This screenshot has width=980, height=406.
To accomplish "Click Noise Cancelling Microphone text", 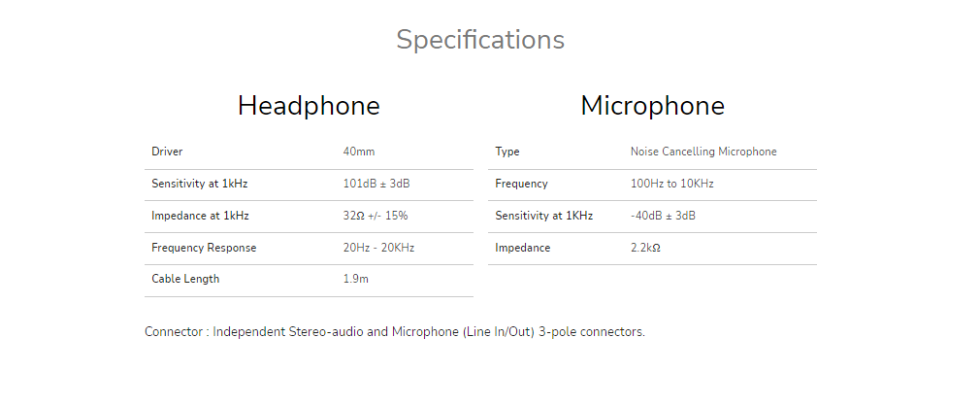I will (702, 152).
